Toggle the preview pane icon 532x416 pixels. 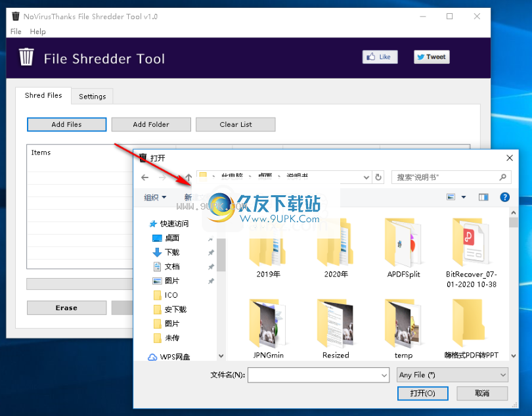coord(483,197)
